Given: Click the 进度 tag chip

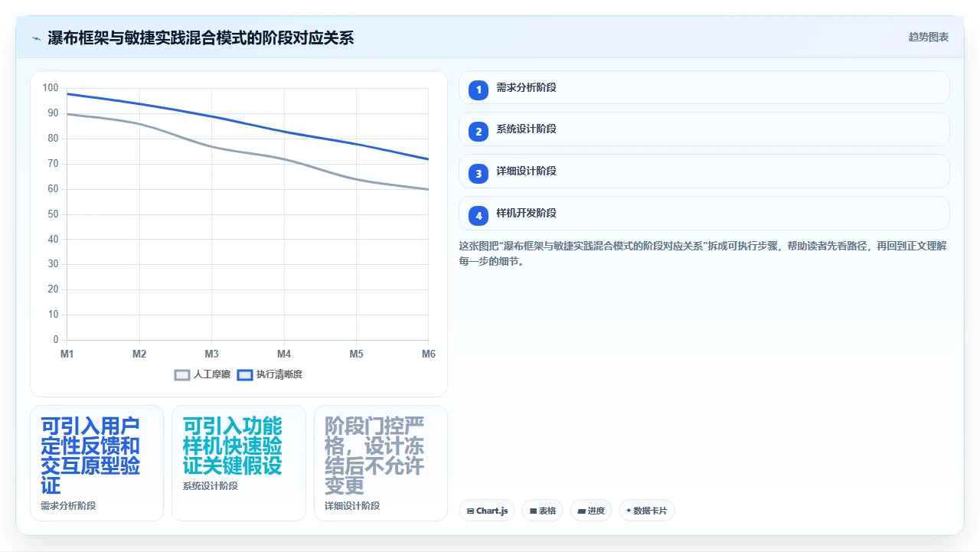Looking at the screenshot, I should [591, 511].
